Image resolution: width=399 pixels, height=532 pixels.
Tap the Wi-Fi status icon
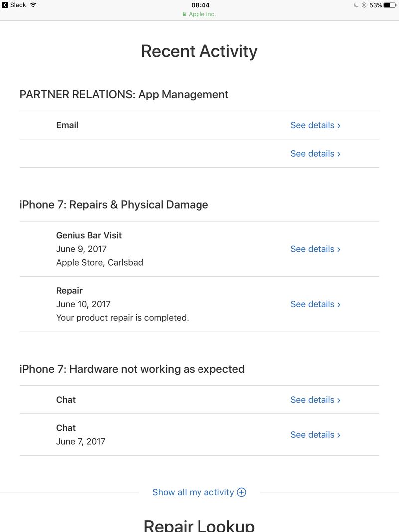33,5
